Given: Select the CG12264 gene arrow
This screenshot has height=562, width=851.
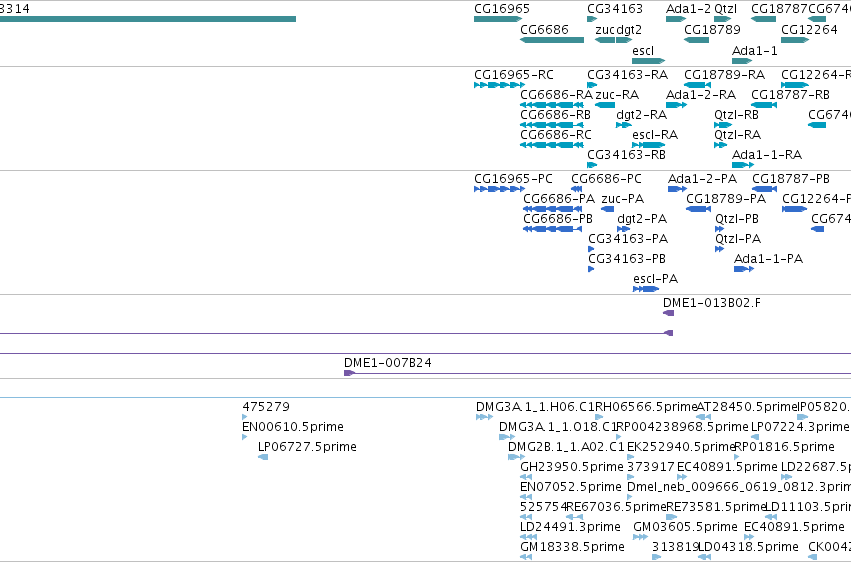Looking at the screenshot, I should point(795,40).
